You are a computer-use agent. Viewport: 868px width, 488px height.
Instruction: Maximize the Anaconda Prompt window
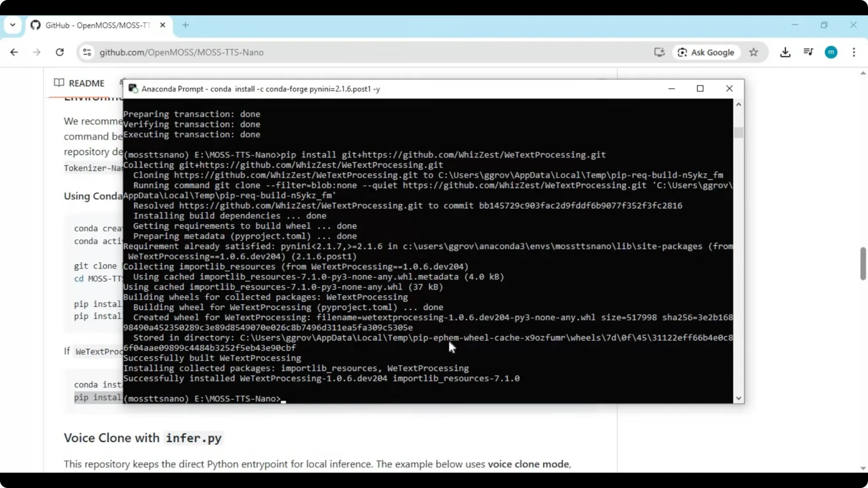point(700,89)
